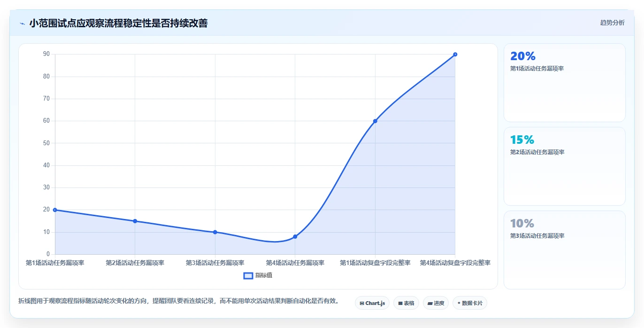Click axis label 第3场活动任务漏项率
Screen dimensions: 644x328
click(215, 263)
